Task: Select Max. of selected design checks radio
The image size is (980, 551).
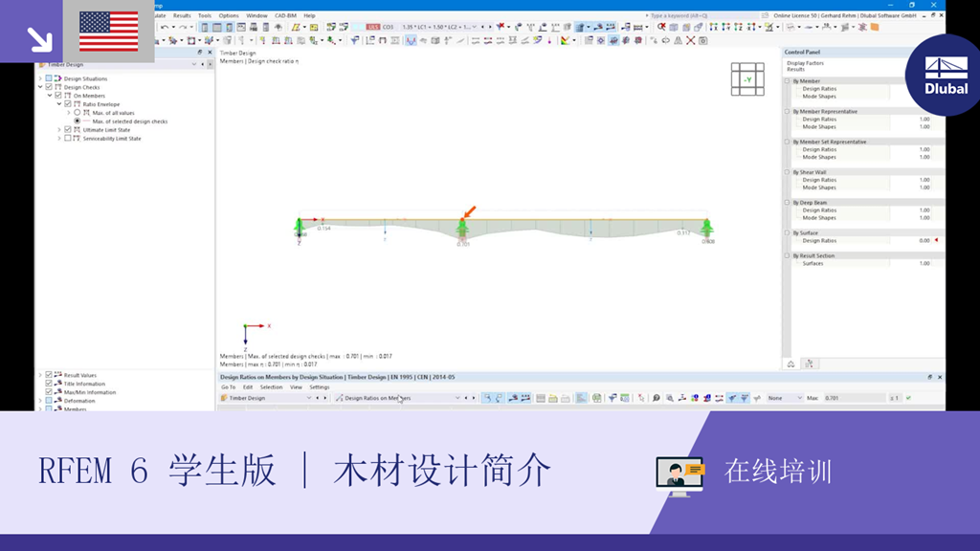Action: [x=77, y=121]
